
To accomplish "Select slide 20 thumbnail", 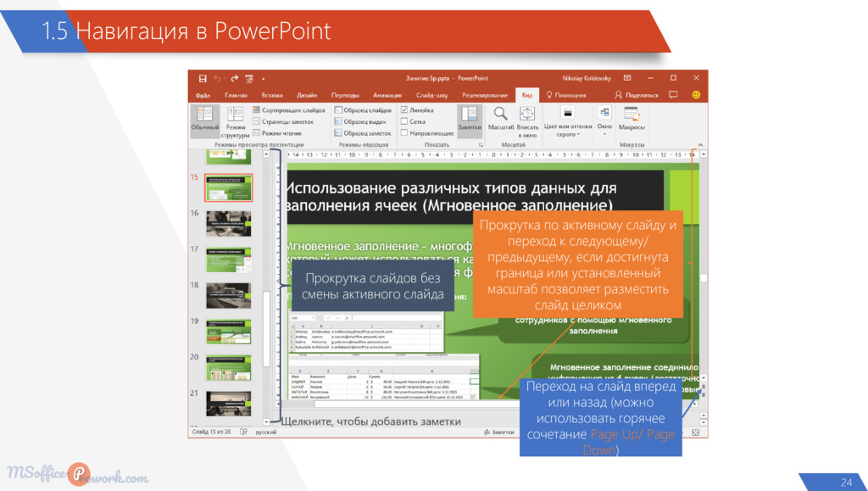I will tap(228, 367).
